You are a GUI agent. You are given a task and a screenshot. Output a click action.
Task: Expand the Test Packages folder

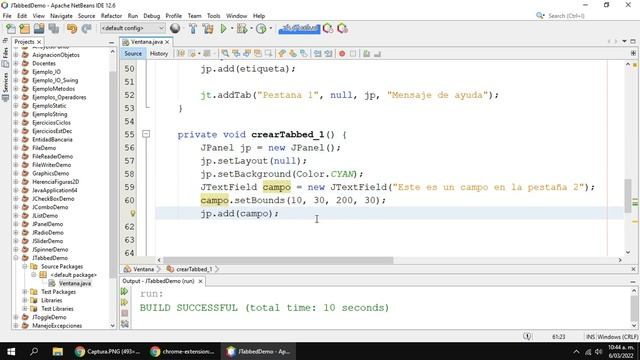pos(24,292)
